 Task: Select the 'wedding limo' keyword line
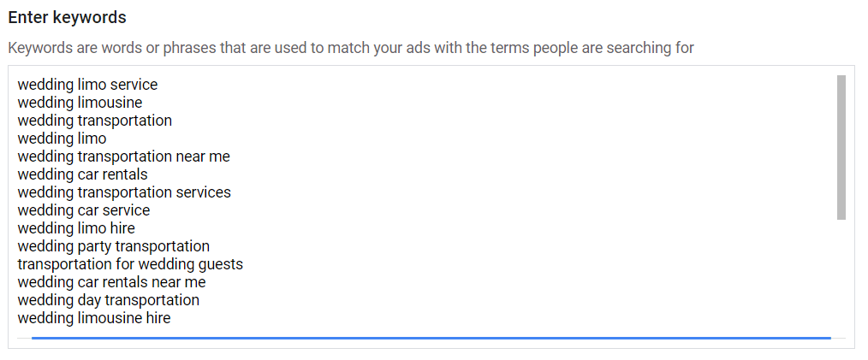[x=62, y=139]
